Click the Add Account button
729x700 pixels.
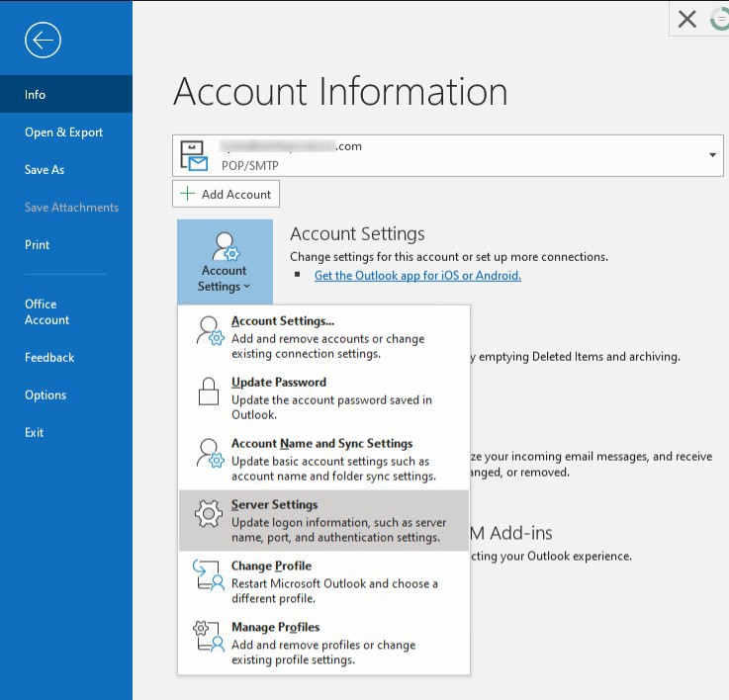[226, 194]
